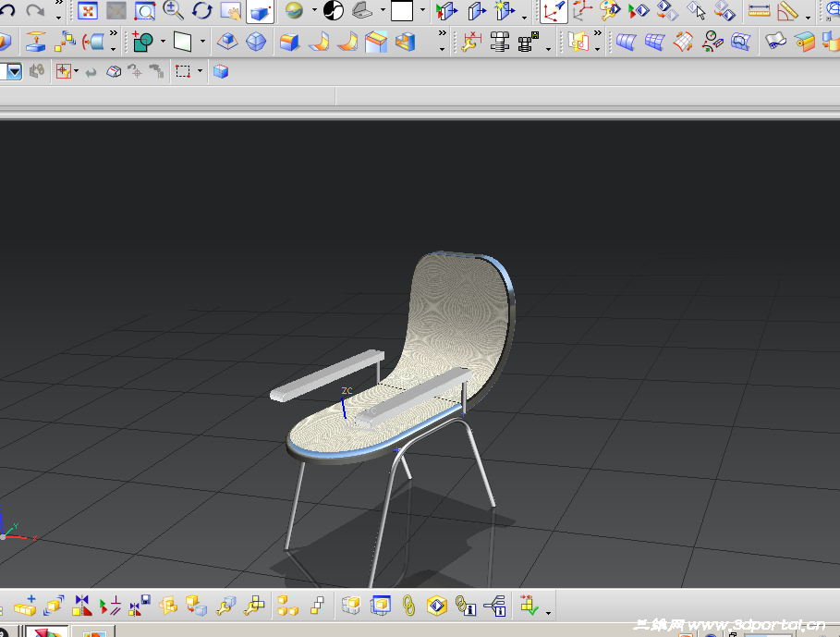Open the Datum plane dropdown arrow
This screenshot has width=840, height=637.
(x=202, y=41)
